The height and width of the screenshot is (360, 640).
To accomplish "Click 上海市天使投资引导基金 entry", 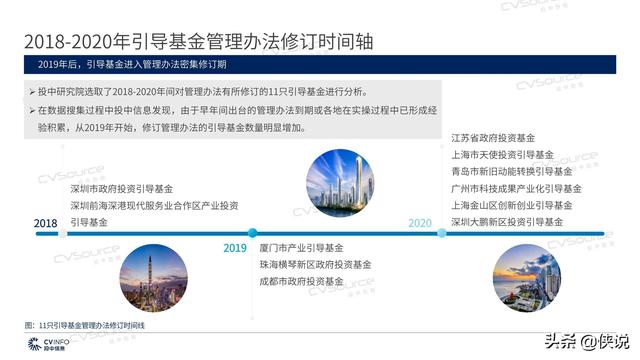I will point(502,155).
